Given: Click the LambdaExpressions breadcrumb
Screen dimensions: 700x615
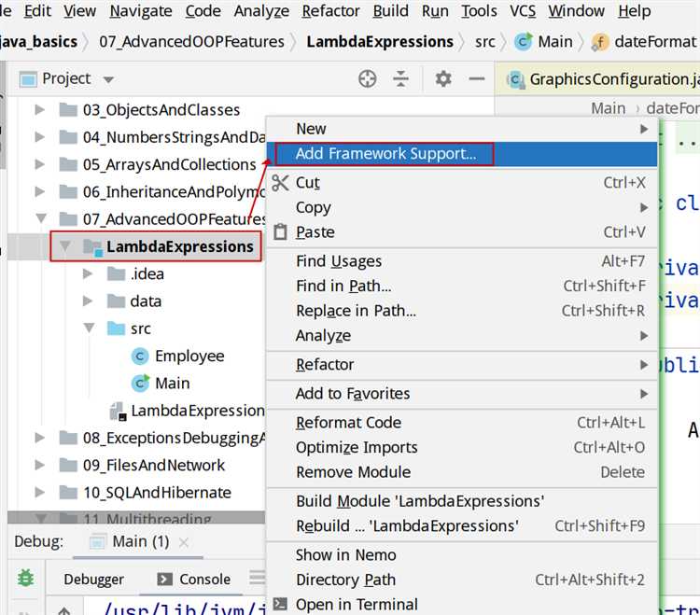Looking at the screenshot, I should pos(380,42).
